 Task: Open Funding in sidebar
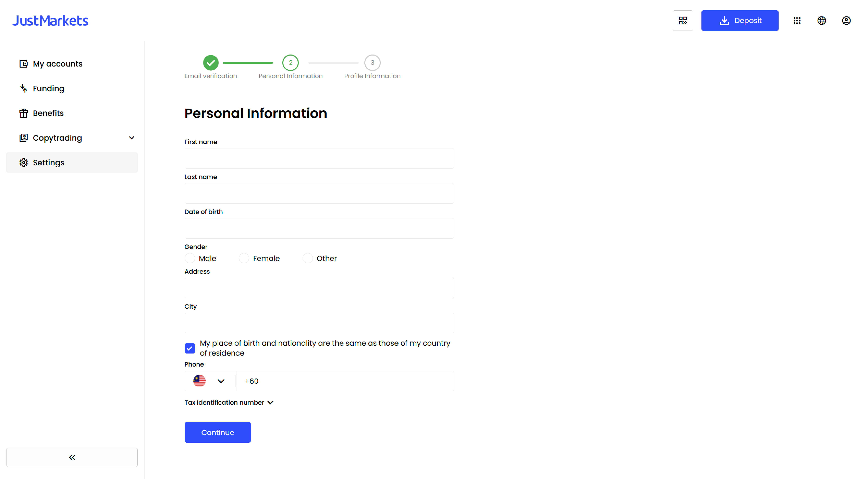point(72,88)
